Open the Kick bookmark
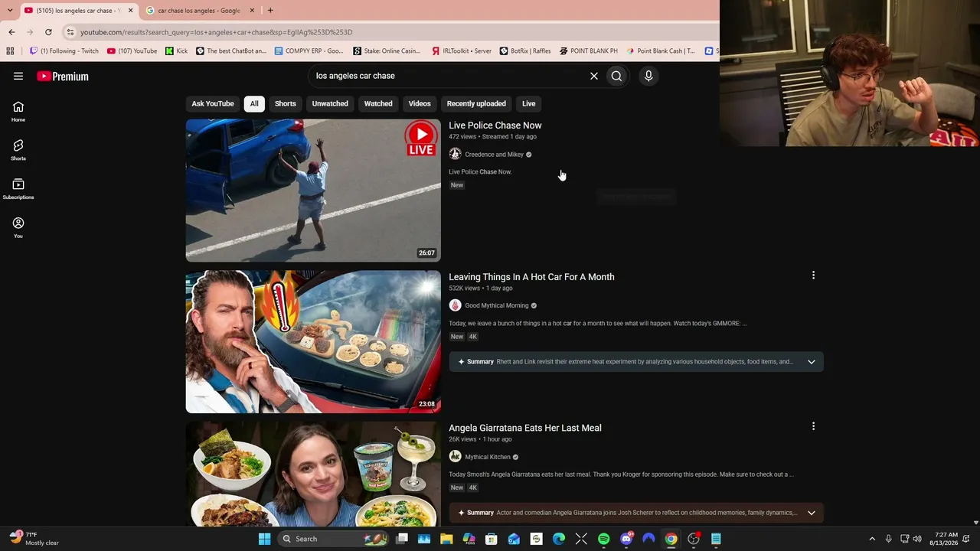This screenshot has height=551, width=980. pyautogui.click(x=177, y=51)
